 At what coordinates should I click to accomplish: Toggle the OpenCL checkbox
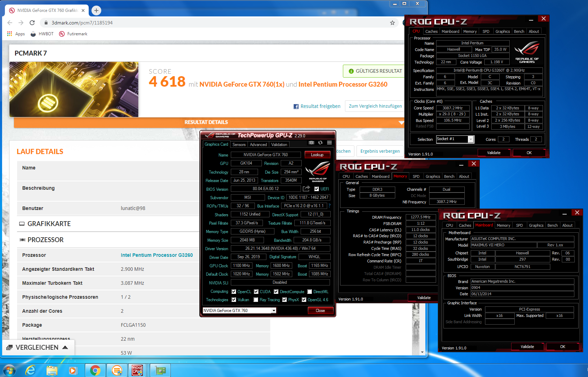(x=234, y=292)
